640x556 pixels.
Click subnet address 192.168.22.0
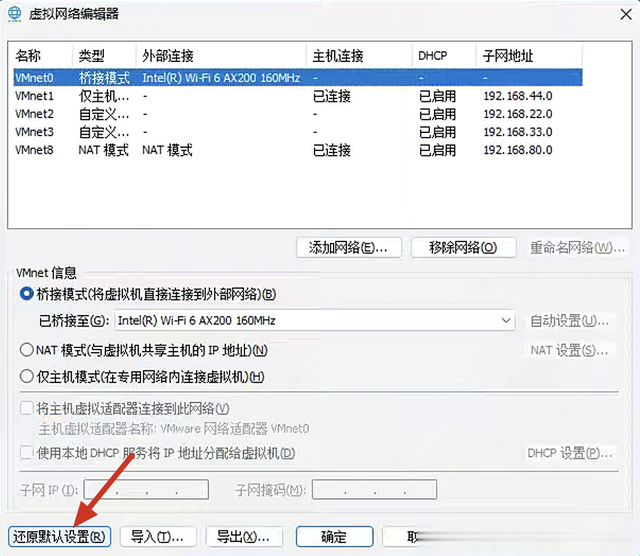(x=518, y=114)
